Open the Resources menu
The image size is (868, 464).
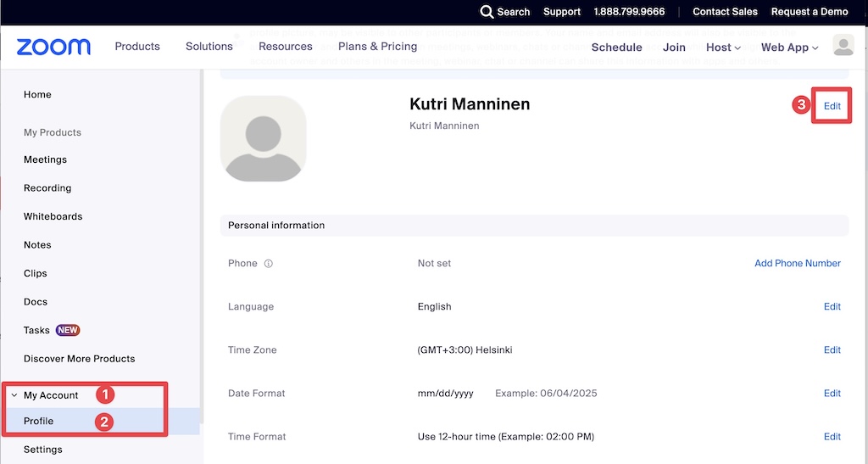tap(285, 47)
